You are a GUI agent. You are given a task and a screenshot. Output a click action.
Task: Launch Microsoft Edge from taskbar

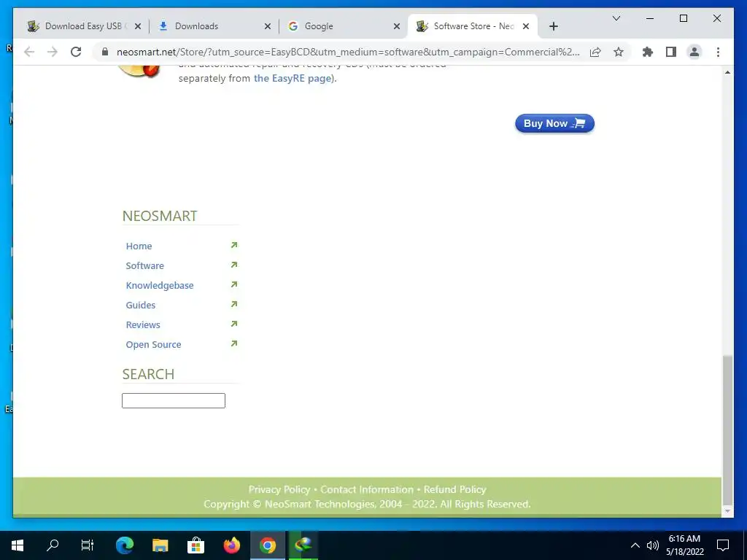(125, 545)
